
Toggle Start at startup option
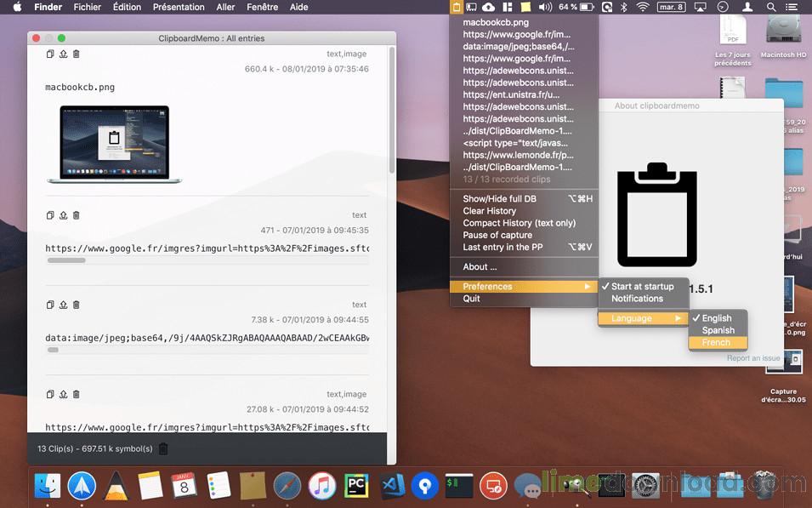click(x=642, y=287)
